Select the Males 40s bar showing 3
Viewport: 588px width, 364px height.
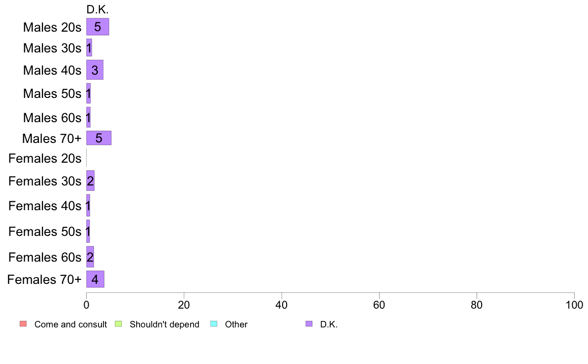pyautogui.click(x=95, y=70)
